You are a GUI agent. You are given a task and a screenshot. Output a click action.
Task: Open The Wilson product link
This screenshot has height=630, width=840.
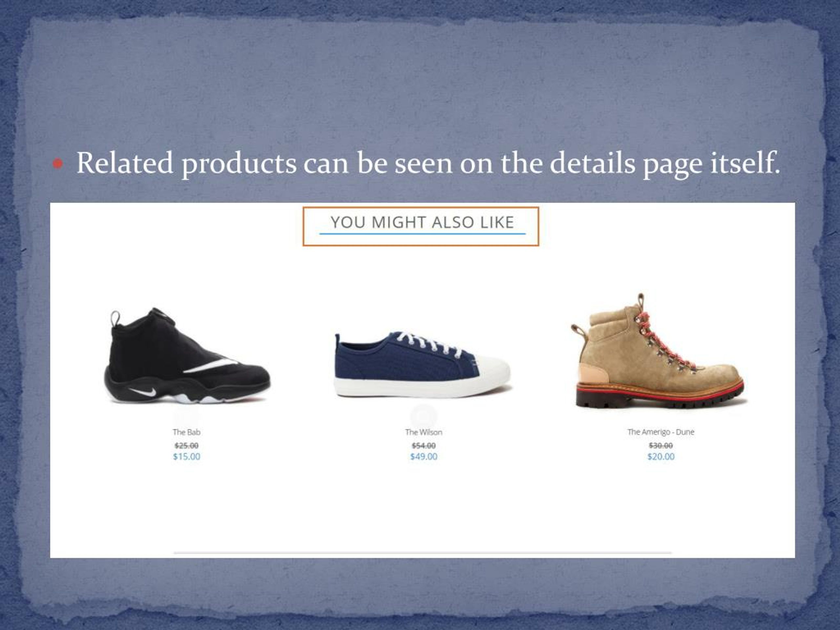(423, 432)
